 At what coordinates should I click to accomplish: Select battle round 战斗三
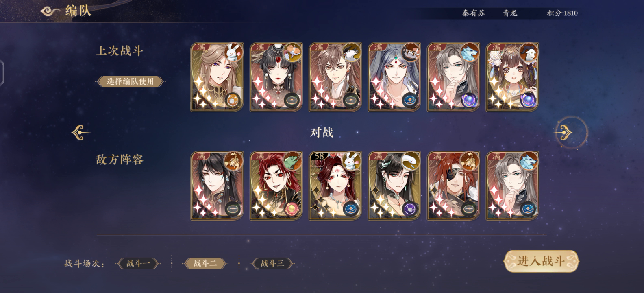[272, 263]
